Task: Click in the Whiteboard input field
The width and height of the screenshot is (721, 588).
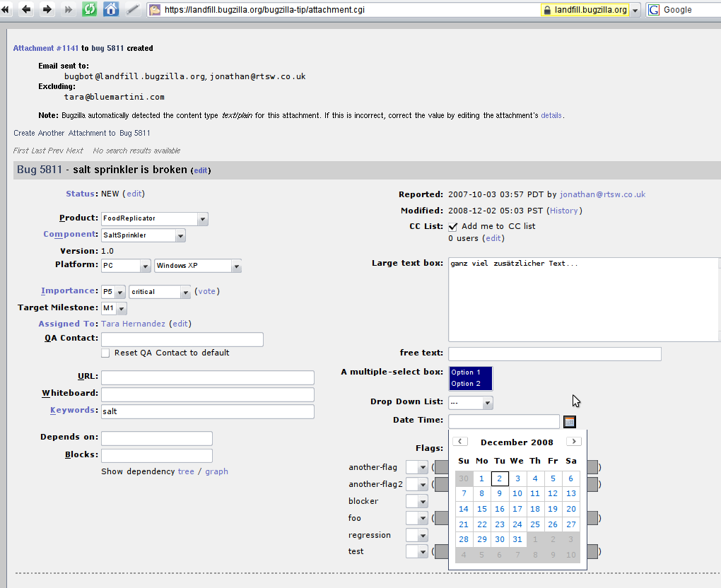Action: coord(207,394)
